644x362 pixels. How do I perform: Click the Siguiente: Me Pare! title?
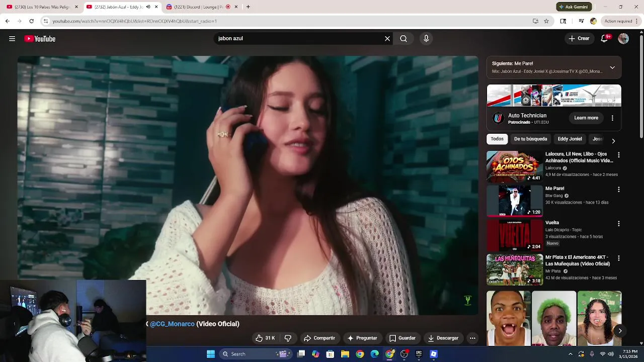[x=512, y=63]
